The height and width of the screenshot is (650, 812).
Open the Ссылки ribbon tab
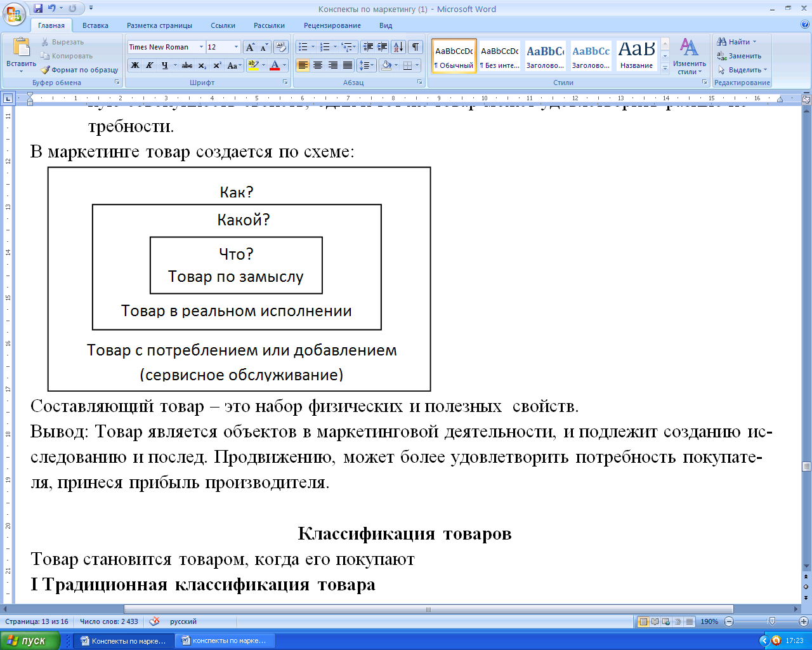223,25
